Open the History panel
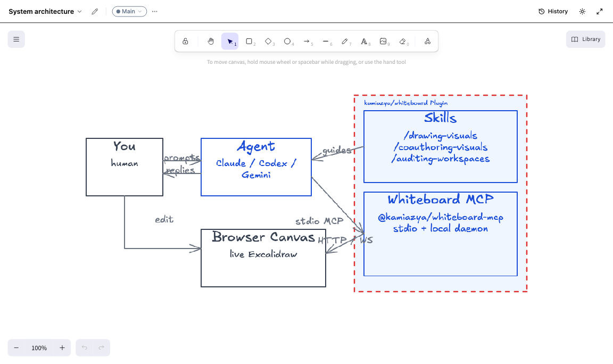Viewport: 613px width, 364px height. tap(553, 11)
